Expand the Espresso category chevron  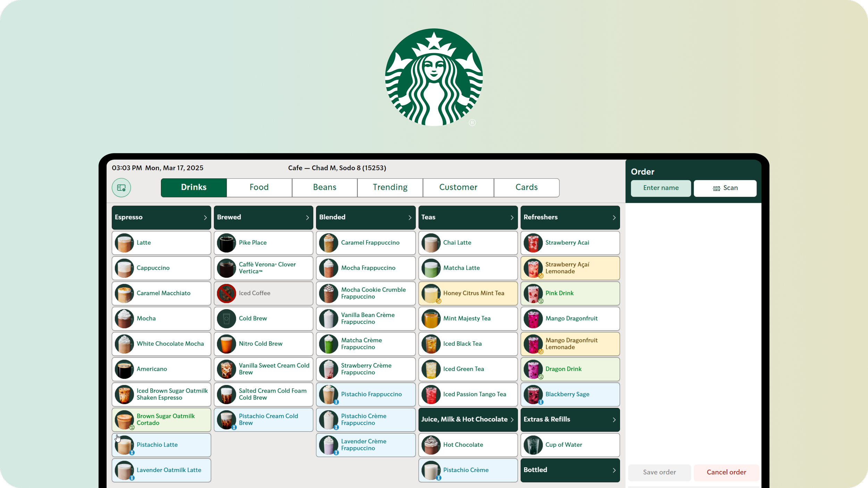[205, 218]
